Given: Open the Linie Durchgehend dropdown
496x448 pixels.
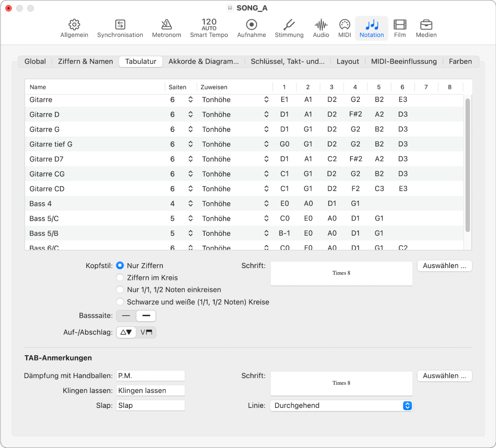Looking at the screenshot, I should click(341, 406).
